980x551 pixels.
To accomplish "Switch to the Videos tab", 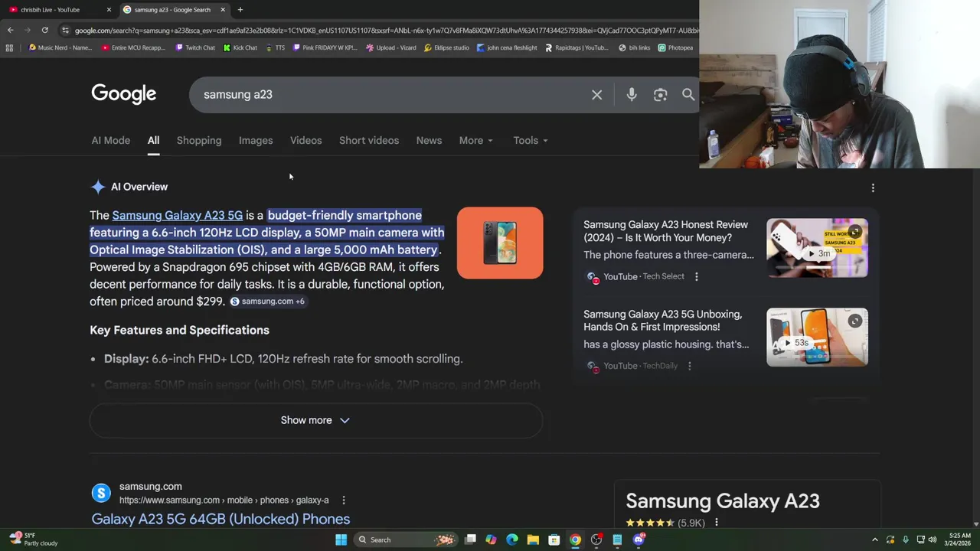I will [x=305, y=141].
